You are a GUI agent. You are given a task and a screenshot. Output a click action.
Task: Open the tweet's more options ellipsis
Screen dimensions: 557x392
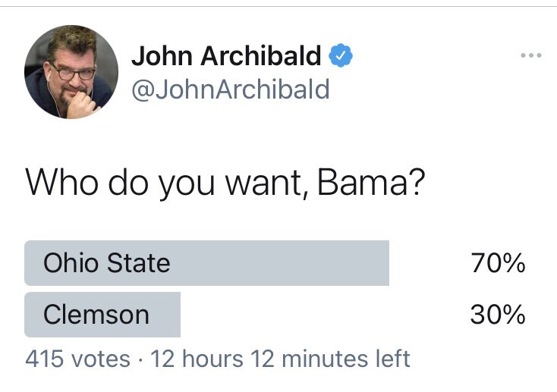[x=530, y=55]
